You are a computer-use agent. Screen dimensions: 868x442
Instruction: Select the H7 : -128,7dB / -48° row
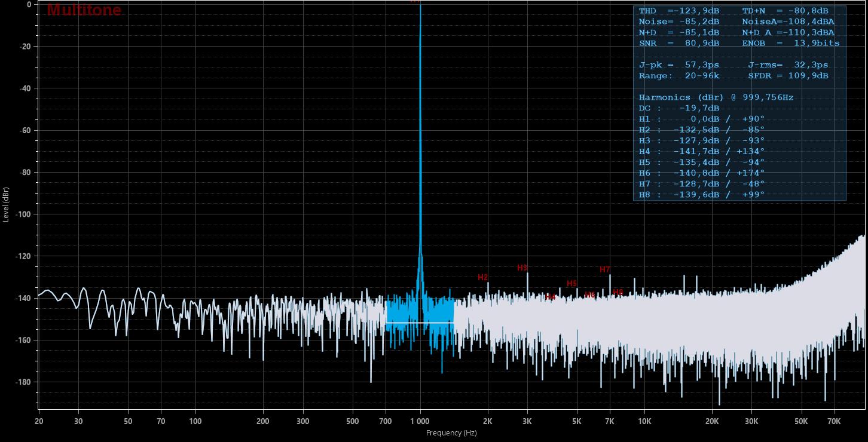702,184
